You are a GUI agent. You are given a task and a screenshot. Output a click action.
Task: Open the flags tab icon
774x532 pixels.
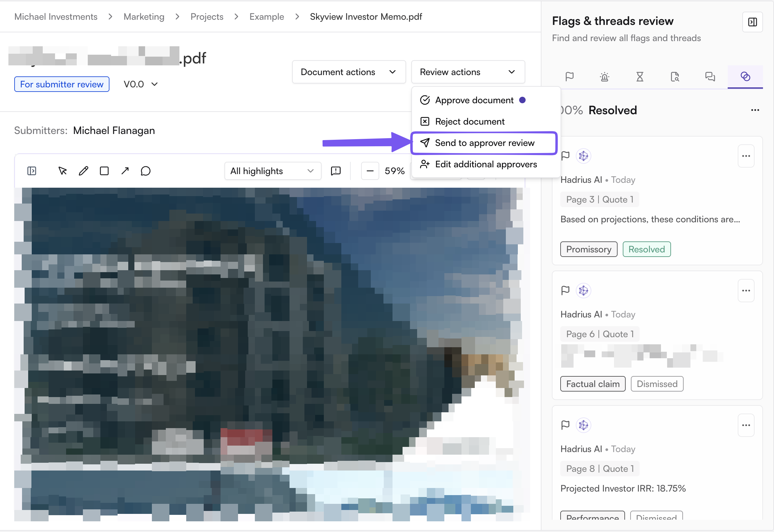(x=570, y=77)
